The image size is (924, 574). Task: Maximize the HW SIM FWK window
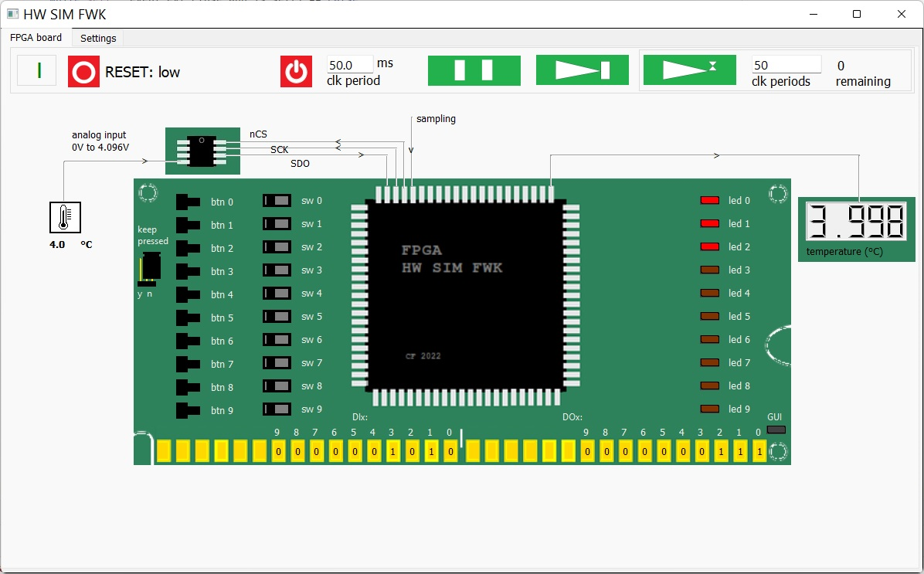click(857, 14)
